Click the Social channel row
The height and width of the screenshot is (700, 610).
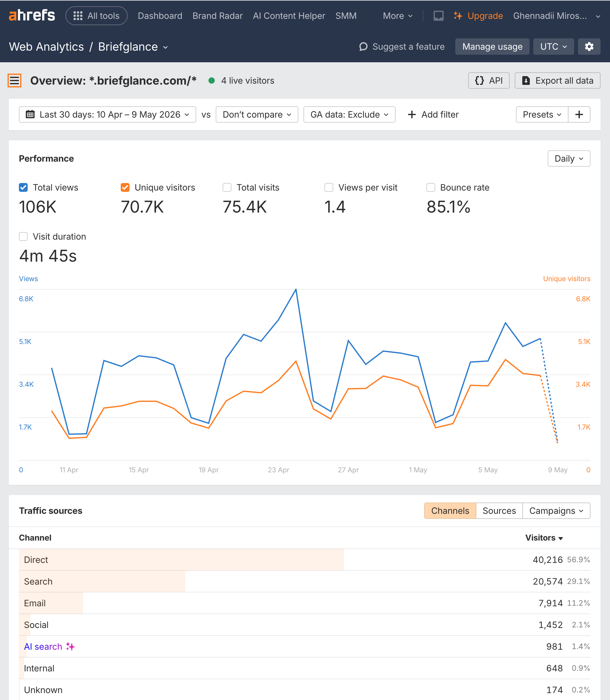(305, 625)
